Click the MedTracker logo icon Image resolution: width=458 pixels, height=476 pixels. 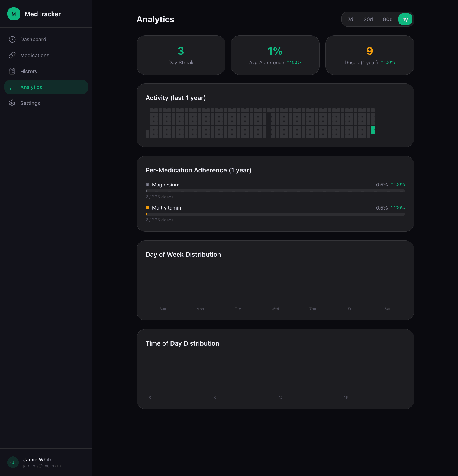[x=14, y=14]
